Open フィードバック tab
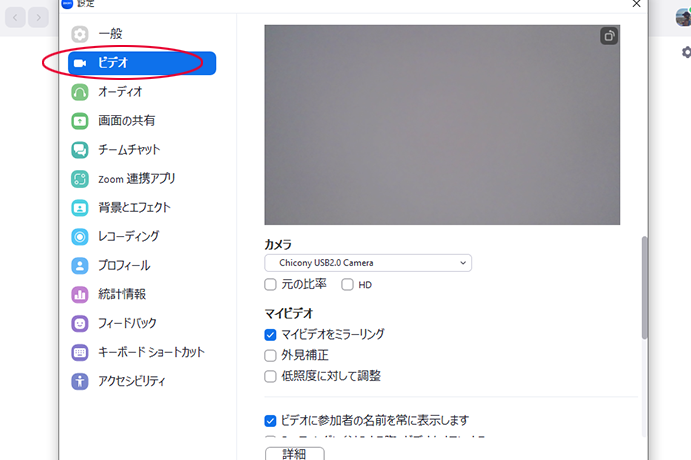Image resolution: width=691 pixels, height=460 pixels. (x=142, y=323)
